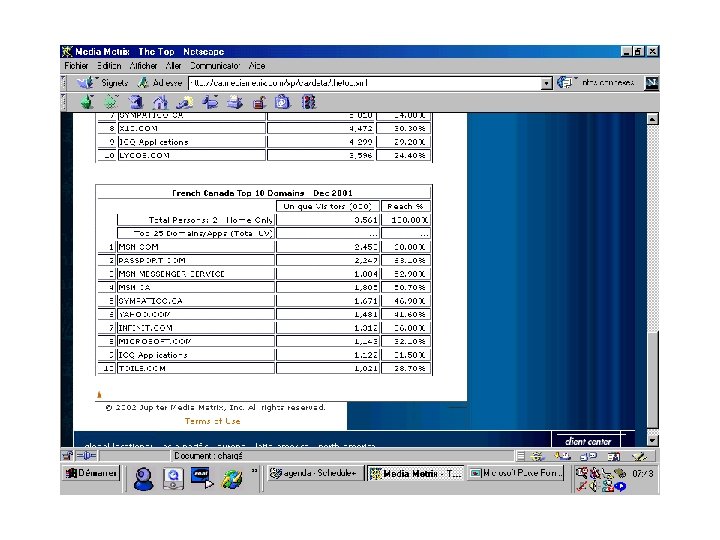The image size is (720, 540).
Task: Click the Search toolbar icon
Action: click(x=185, y=102)
